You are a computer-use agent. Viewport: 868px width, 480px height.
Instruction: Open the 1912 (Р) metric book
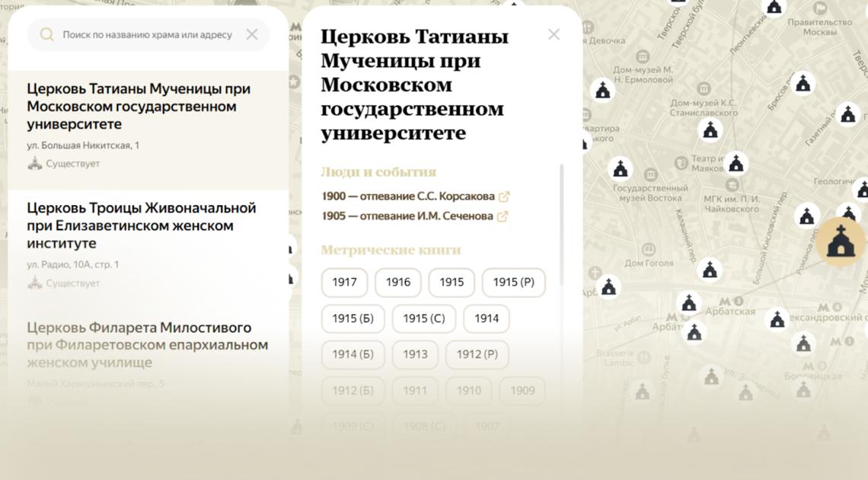coord(477,354)
